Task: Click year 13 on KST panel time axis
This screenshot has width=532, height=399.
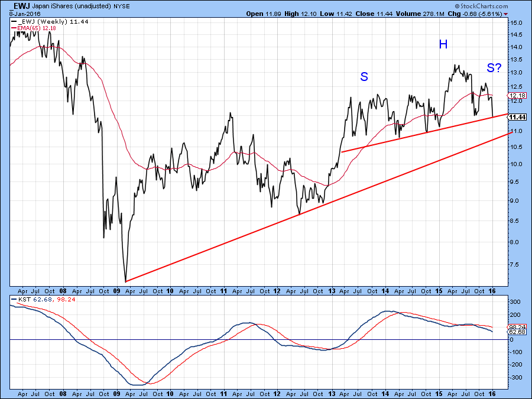Action: [332, 394]
